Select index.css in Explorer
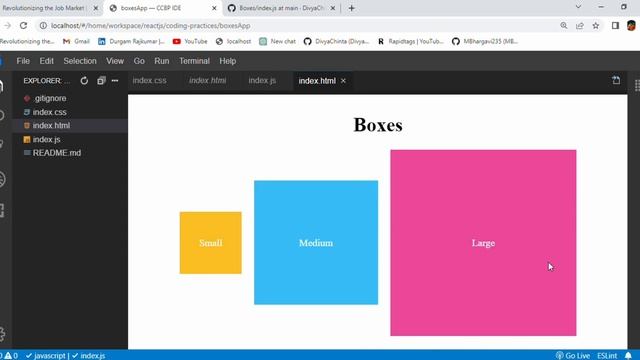The height and width of the screenshot is (360, 640). point(49,112)
